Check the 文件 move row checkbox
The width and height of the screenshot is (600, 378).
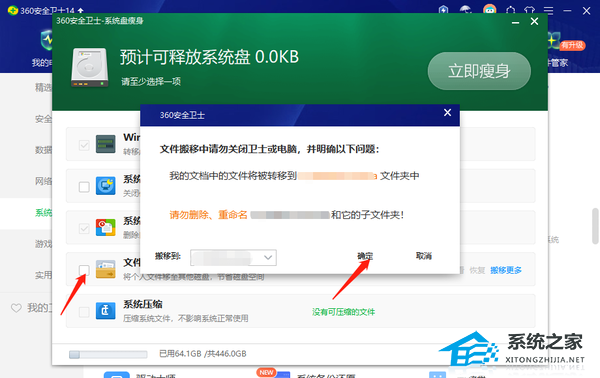[x=84, y=270]
